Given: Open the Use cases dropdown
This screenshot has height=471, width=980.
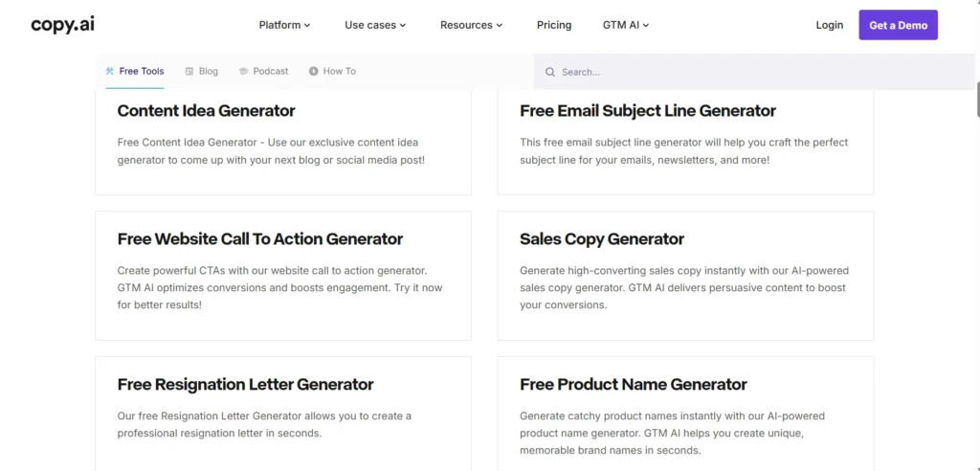Looking at the screenshot, I should coord(375,25).
